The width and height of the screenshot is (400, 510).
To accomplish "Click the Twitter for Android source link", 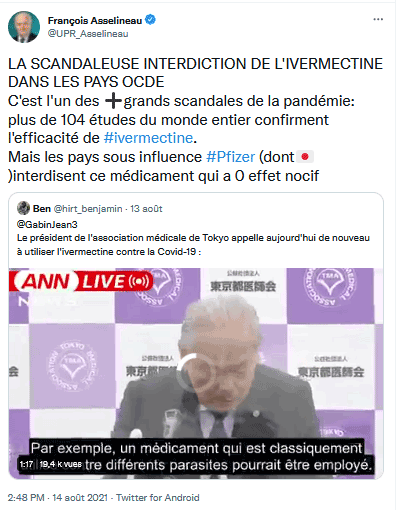I will (x=158, y=498).
